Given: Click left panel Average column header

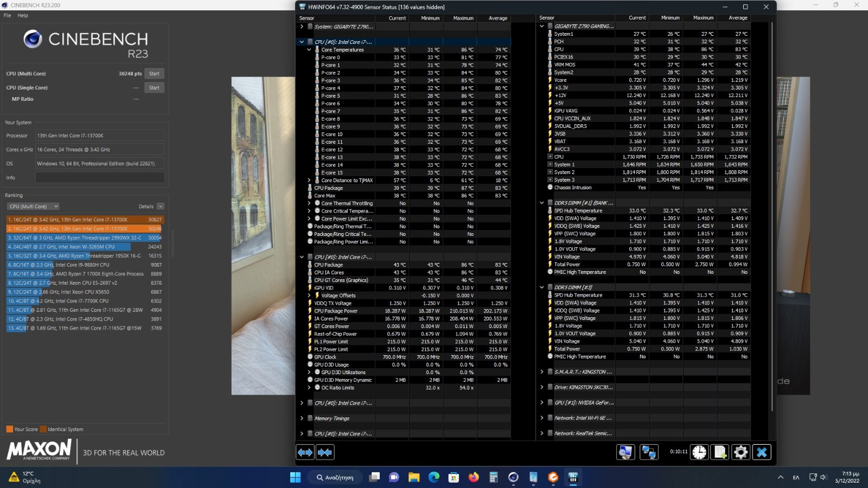Looking at the screenshot, I should click(x=497, y=18).
